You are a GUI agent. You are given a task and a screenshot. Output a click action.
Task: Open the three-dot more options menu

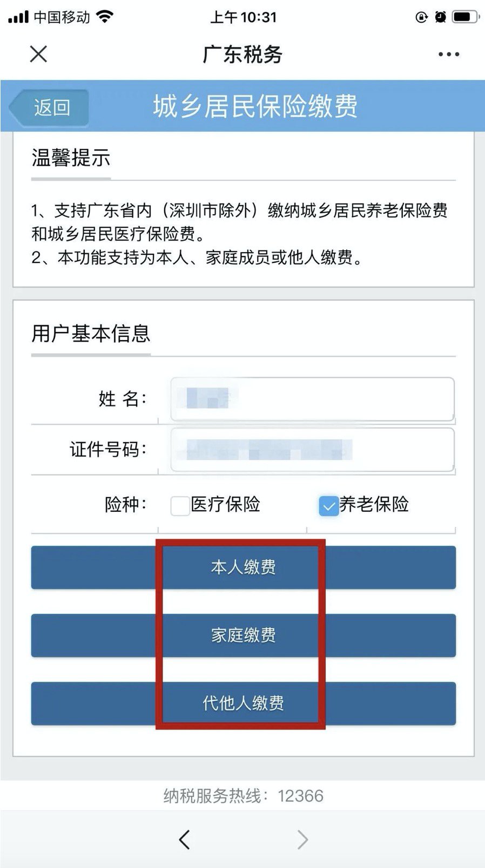(448, 55)
